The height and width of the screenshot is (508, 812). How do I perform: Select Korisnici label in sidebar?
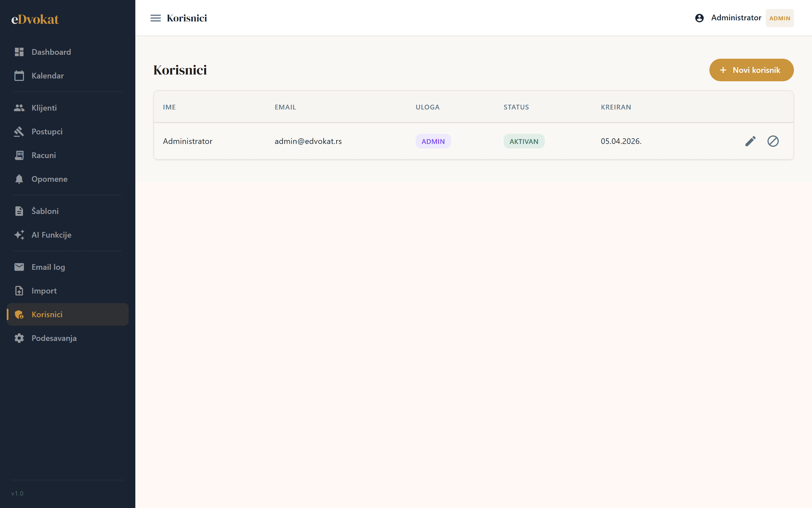point(47,314)
